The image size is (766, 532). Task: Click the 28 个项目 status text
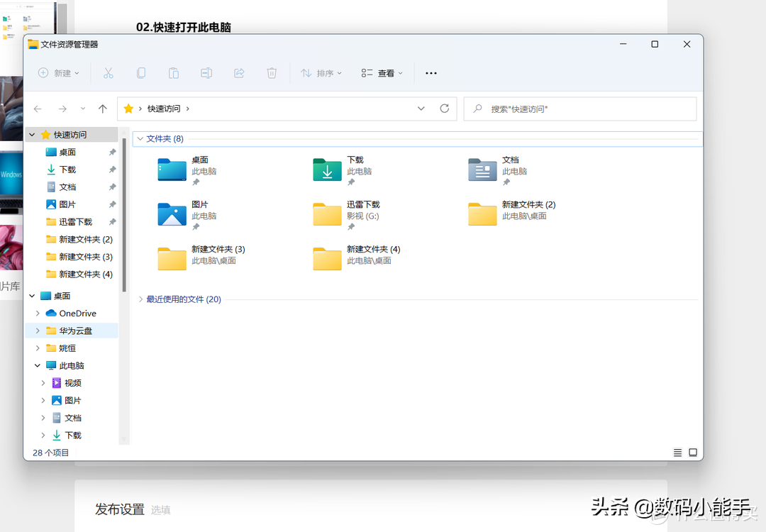pos(51,453)
